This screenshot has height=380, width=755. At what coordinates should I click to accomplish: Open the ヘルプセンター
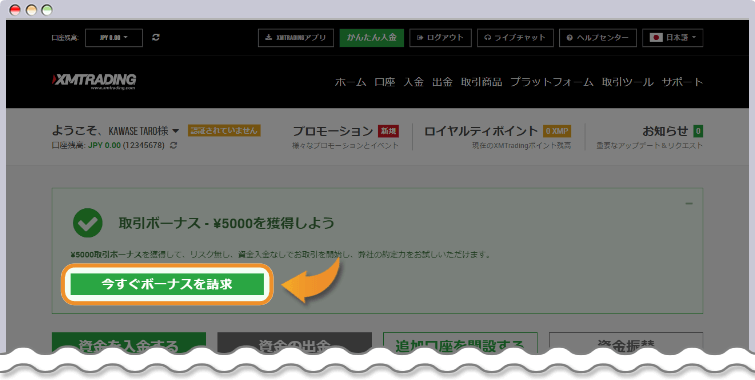tap(598, 38)
